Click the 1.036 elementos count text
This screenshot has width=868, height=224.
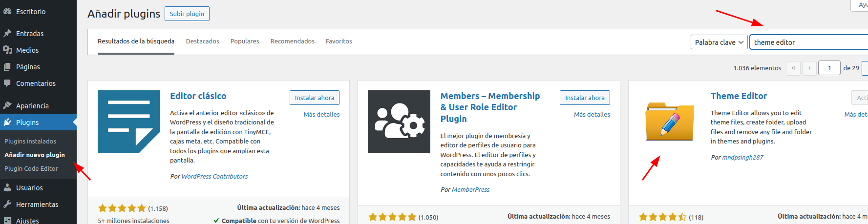click(x=757, y=68)
